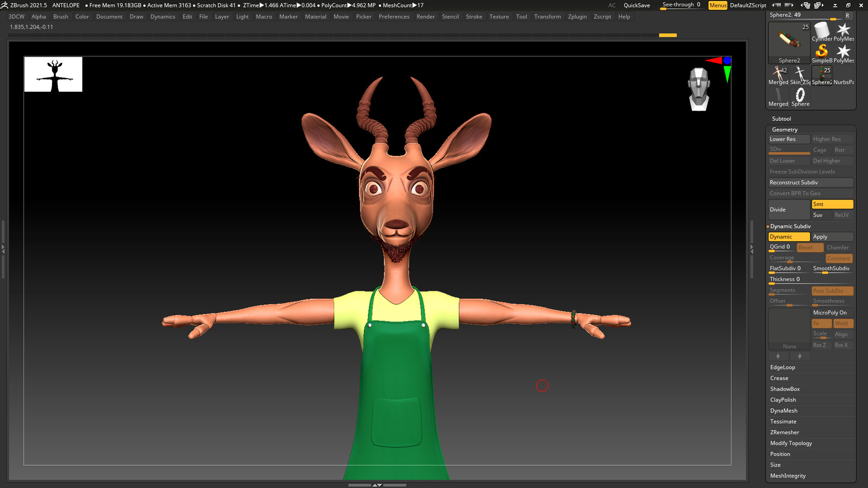Click the DefaultZScript button
The image size is (868, 488).
click(x=748, y=5)
